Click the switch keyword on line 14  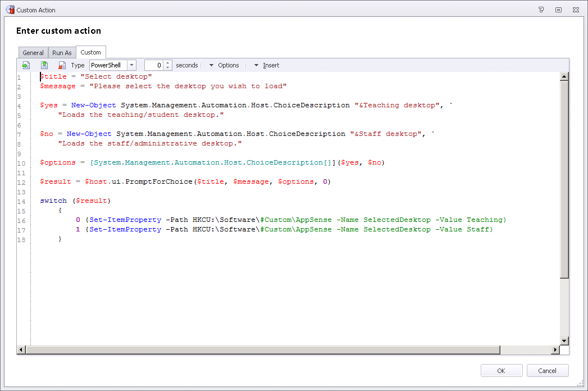click(x=53, y=201)
